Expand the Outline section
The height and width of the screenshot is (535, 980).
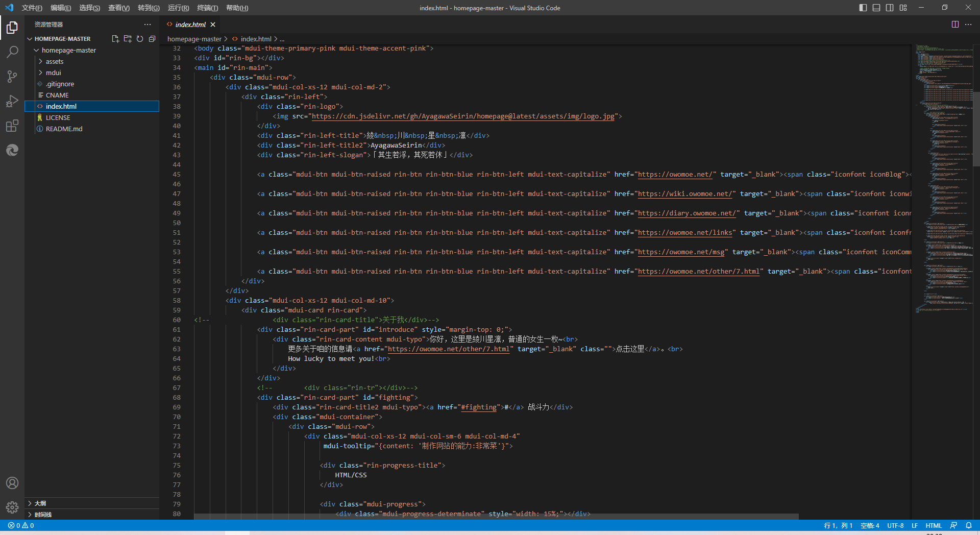click(92, 503)
